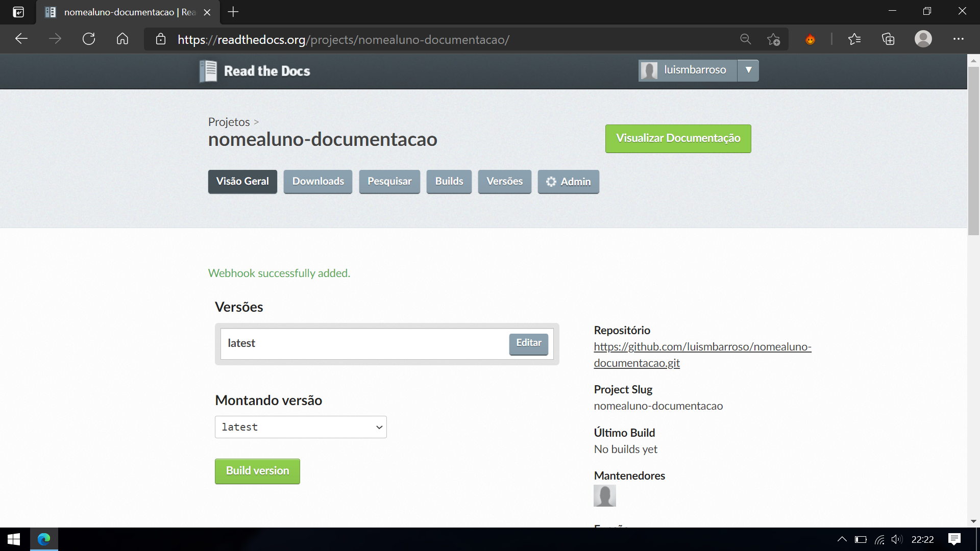Image resolution: width=980 pixels, height=551 pixels.
Task: Open the browser Collections icon
Action: pyautogui.click(x=888, y=39)
